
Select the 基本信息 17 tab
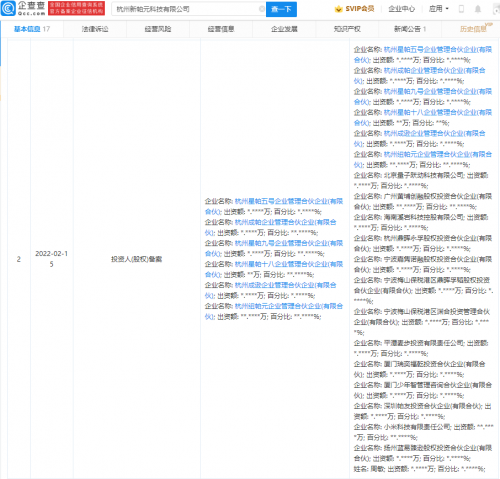(32, 29)
